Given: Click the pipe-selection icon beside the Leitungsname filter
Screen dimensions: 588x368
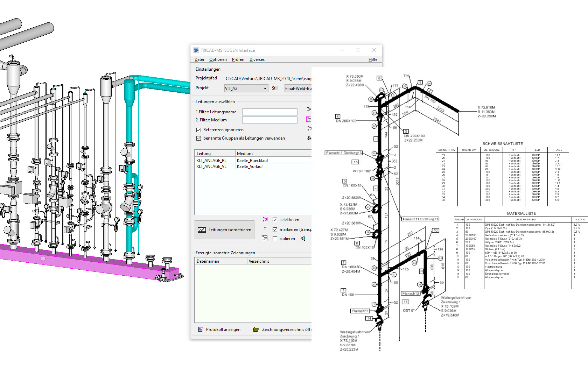Looking at the screenshot, I should point(309,109).
